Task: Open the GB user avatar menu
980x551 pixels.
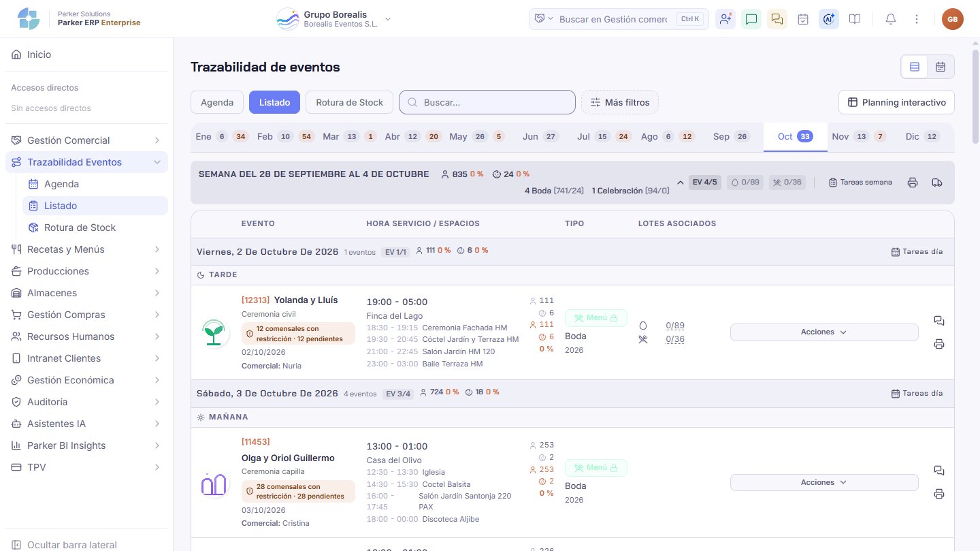Action: (953, 19)
